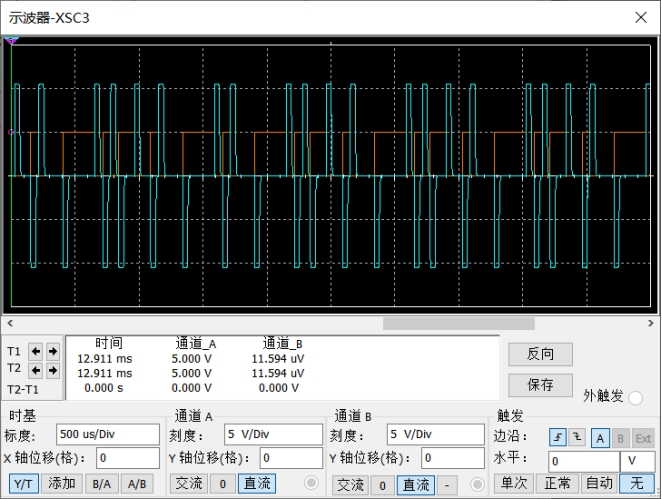Set trigger source to Ext
This screenshot has width=662, height=499.
(643, 438)
